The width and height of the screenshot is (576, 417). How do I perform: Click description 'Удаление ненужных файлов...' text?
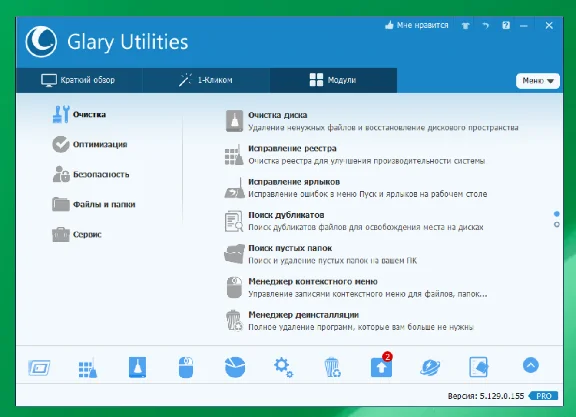[x=383, y=128]
